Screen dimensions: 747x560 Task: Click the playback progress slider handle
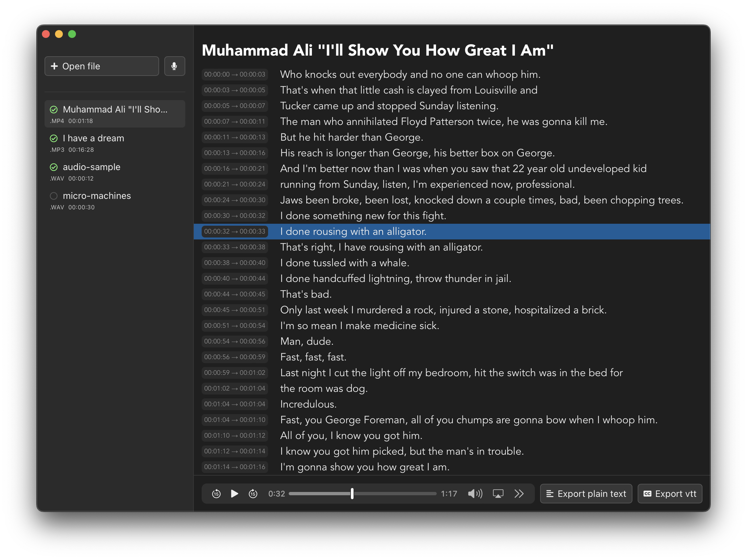[352, 494]
